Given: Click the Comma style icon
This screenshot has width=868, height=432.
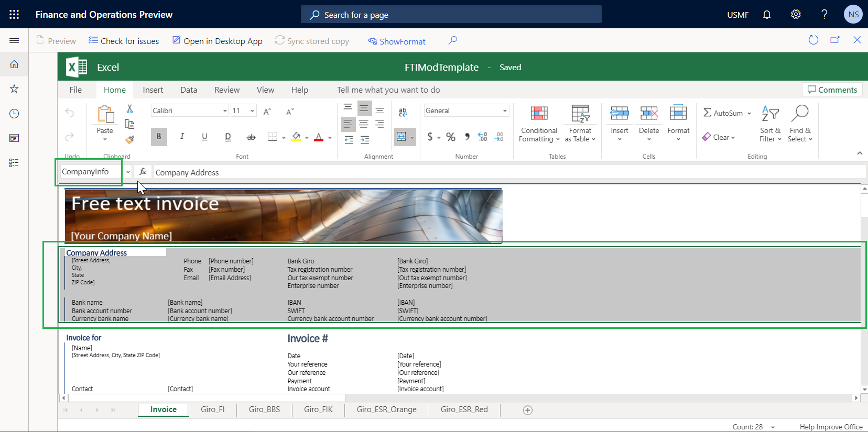Looking at the screenshot, I should [x=466, y=137].
